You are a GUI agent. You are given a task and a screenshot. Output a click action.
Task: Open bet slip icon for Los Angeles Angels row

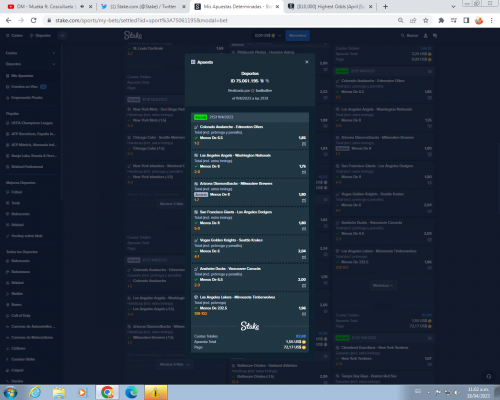point(304,172)
